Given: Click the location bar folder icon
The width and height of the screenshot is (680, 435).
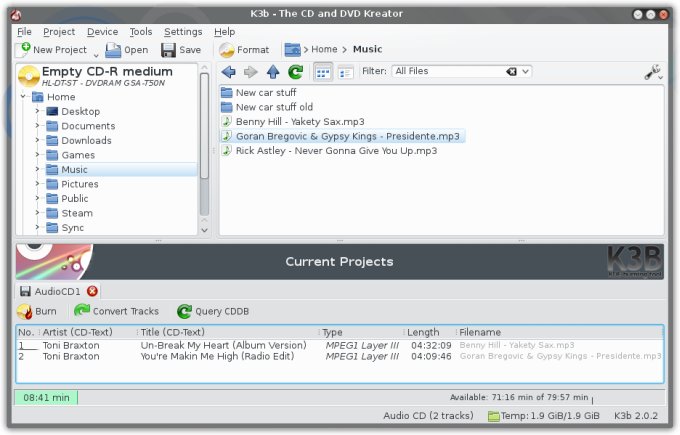Looking at the screenshot, I should tap(292, 49).
